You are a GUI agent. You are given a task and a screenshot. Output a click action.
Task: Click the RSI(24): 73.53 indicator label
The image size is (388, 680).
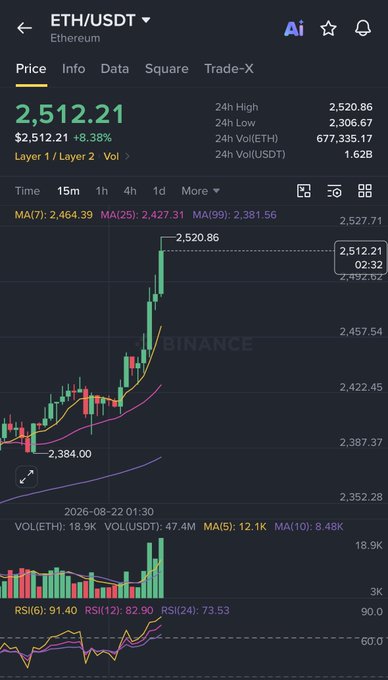[x=196, y=611]
